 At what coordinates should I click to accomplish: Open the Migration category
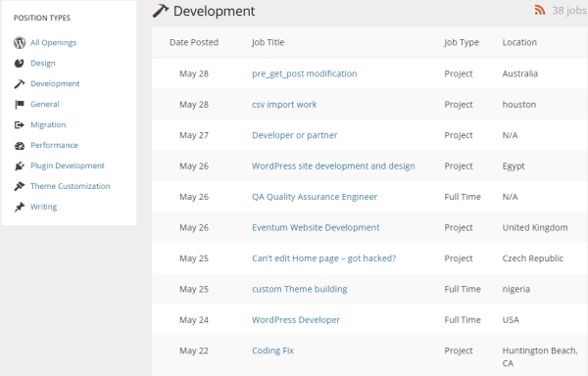[48, 124]
